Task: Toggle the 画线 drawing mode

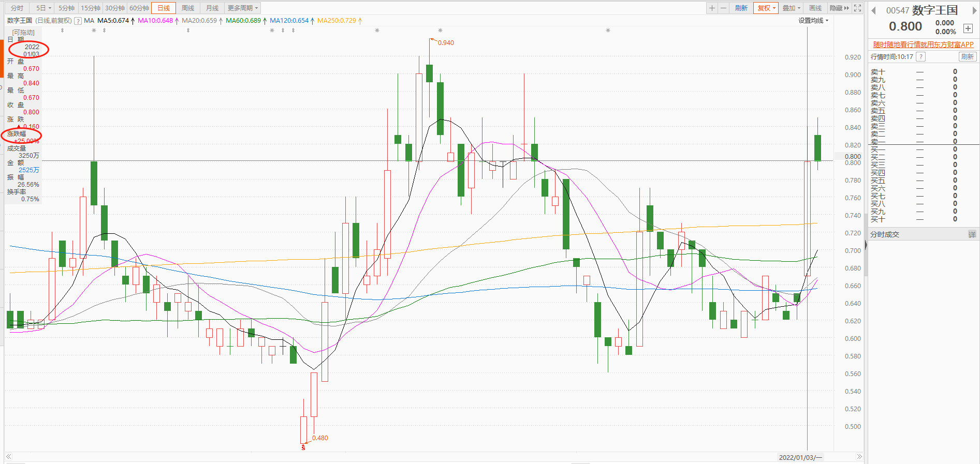Action: coord(815,8)
